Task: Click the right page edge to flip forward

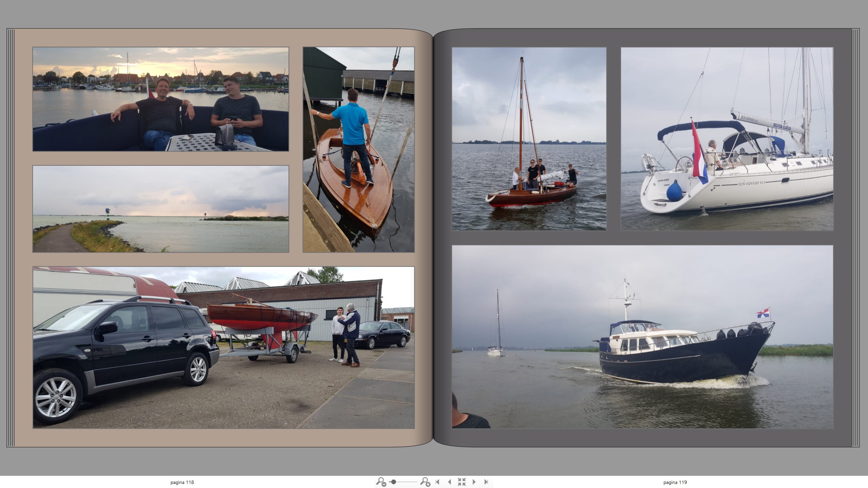Action: tap(855, 237)
